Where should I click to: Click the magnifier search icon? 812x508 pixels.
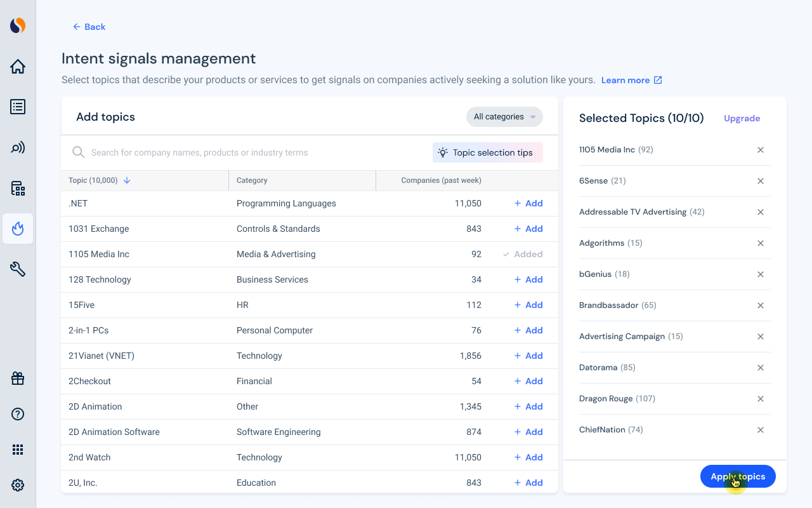(79, 152)
